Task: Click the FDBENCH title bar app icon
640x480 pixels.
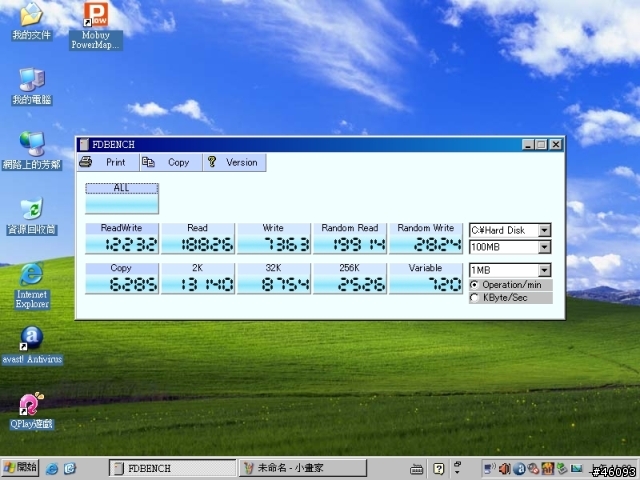Action: click(84, 144)
